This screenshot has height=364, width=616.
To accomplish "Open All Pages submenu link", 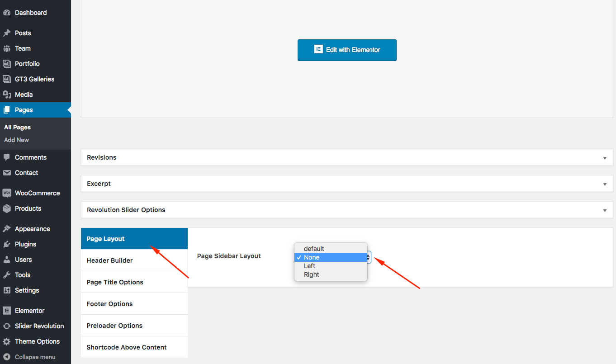I will point(18,128).
